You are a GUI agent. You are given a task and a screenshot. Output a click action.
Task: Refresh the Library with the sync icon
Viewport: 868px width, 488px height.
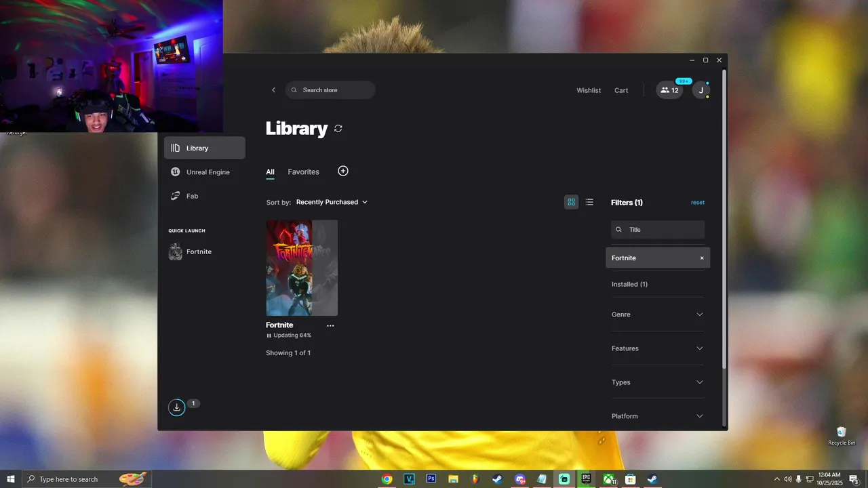pos(338,128)
